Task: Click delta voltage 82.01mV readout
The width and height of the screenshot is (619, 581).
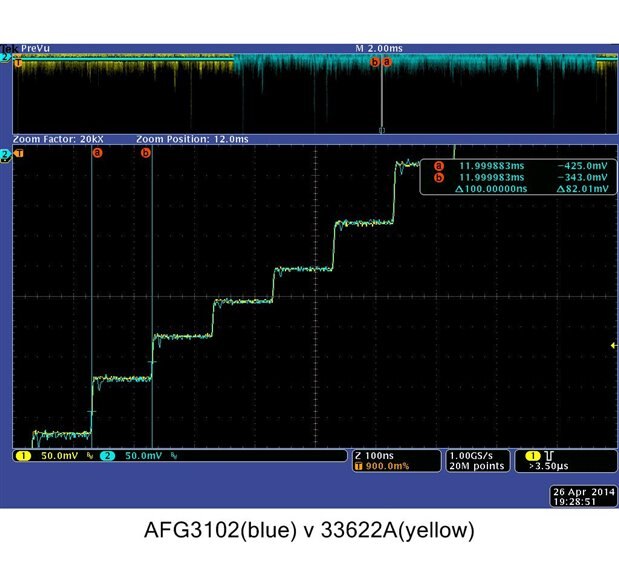Action: [583, 189]
